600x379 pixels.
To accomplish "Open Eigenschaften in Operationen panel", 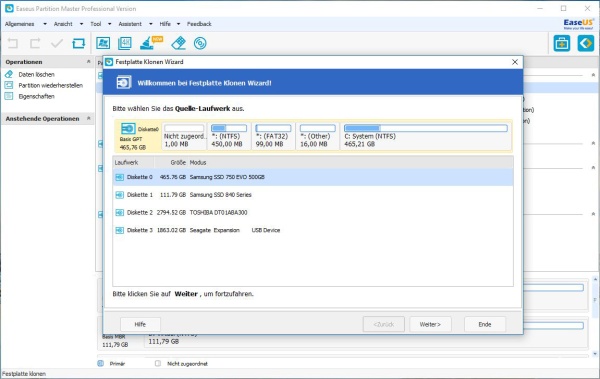I will 36,96.
